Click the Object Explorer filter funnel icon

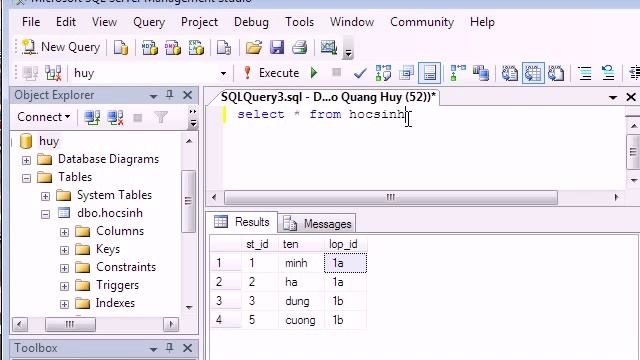(161, 118)
